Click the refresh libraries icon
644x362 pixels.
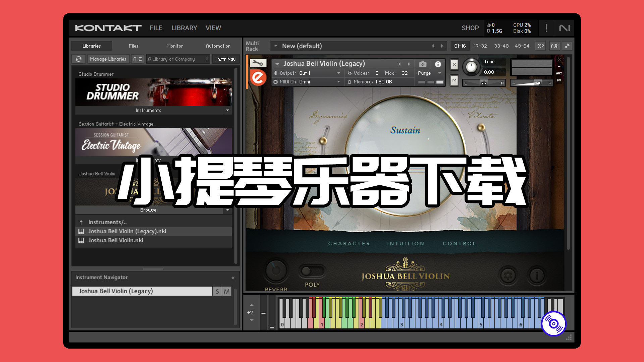point(78,59)
